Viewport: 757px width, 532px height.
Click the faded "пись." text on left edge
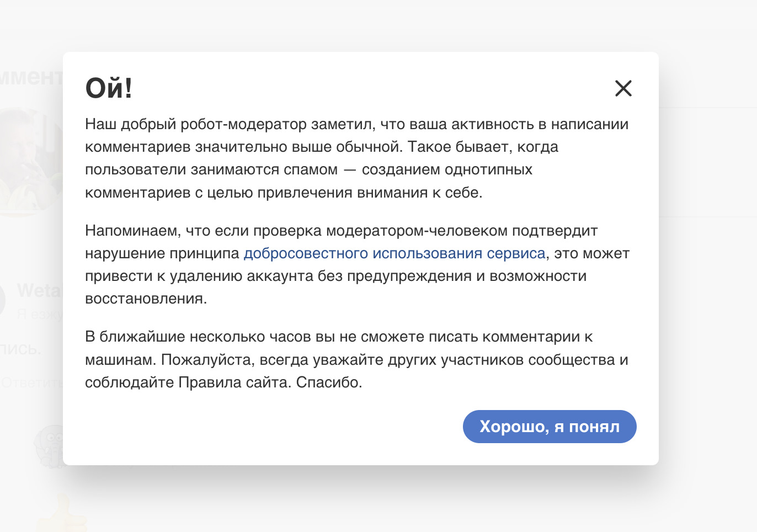[x=21, y=349]
